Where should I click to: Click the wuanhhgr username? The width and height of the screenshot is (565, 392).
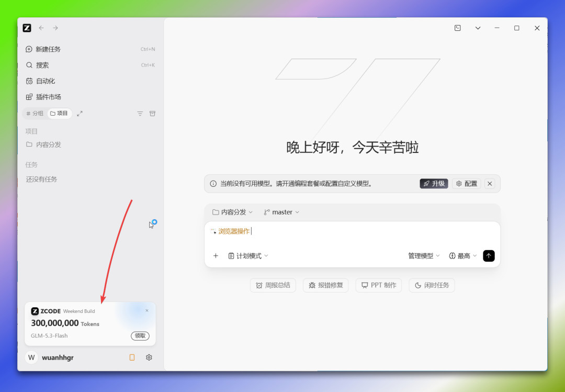click(x=58, y=357)
